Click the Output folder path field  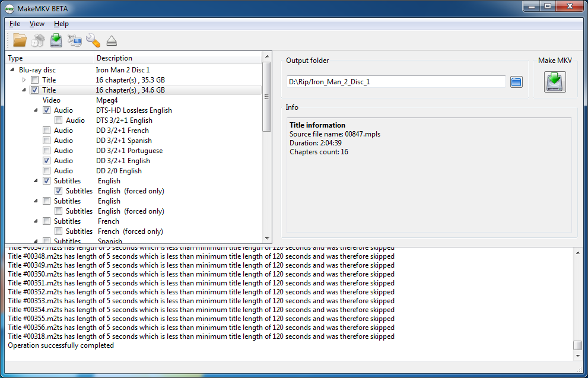pyautogui.click(x=396, y=82)
